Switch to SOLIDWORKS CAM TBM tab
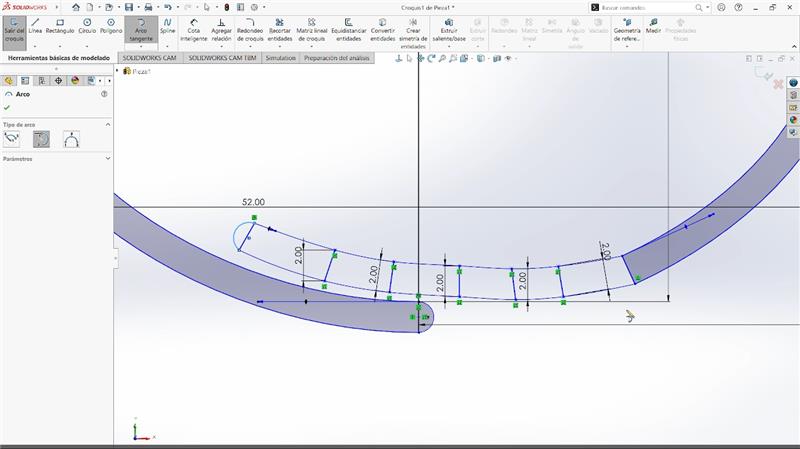The width and height of the screenshot is (800, 449). tap(222, 58)
